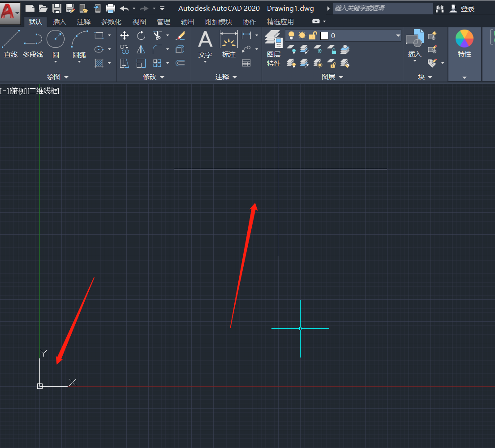Toggle the layer on/off lightbulb icon

[x=291, y=35]
